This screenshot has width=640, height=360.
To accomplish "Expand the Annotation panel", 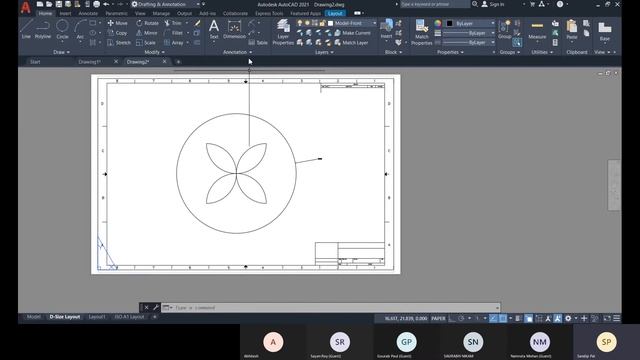I will tap(238, 52).
